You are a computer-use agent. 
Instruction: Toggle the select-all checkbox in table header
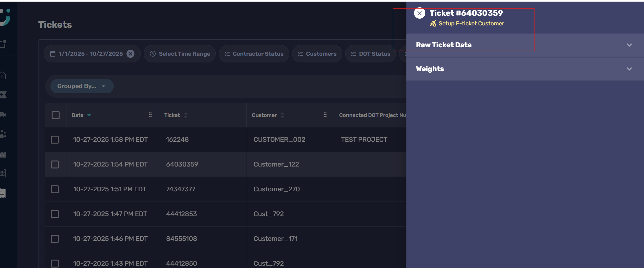[56, 115]
